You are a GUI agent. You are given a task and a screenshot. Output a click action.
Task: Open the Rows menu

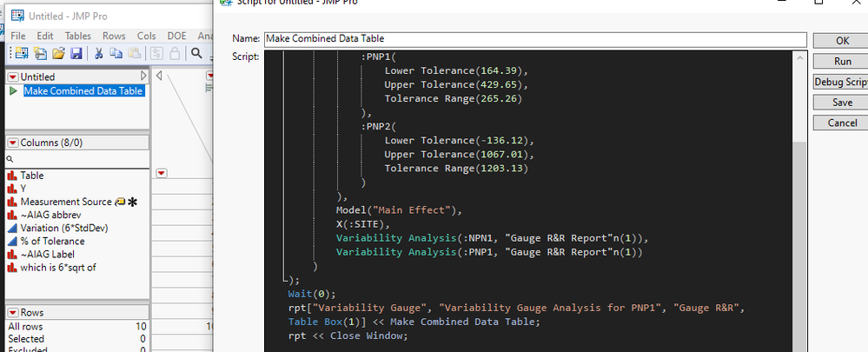pyautogui.click(x=114, y=36)
